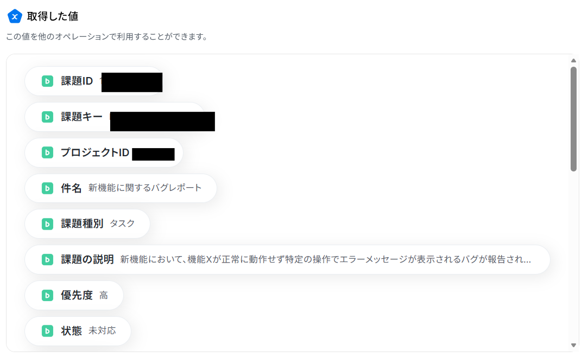
Task: Click the Backlog icon in the 課題ID chip
Action: click(x=47, y=81)
